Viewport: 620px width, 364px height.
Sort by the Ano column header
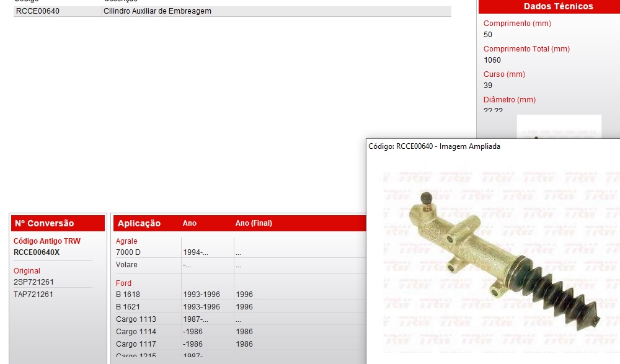click(x=190, y=223)
